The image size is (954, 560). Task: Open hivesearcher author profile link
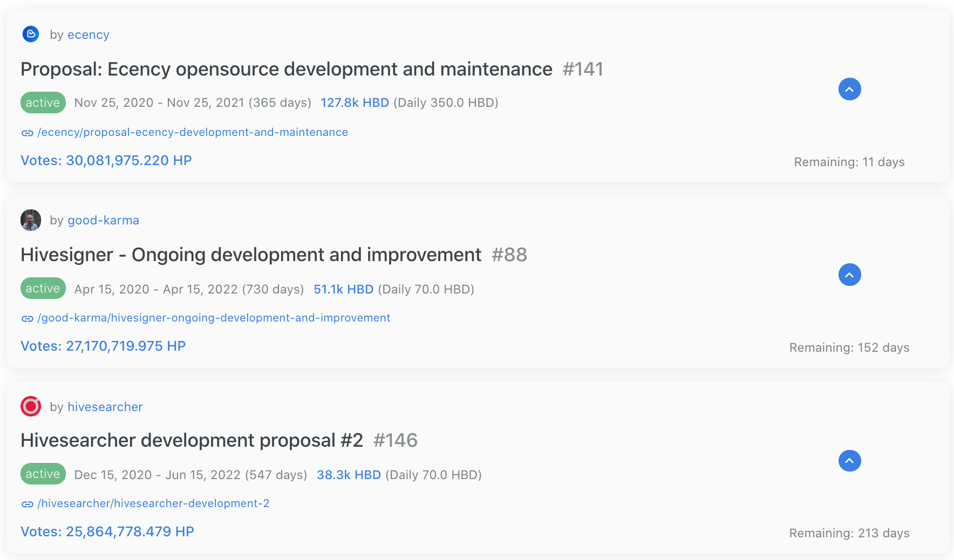[105, 407]
